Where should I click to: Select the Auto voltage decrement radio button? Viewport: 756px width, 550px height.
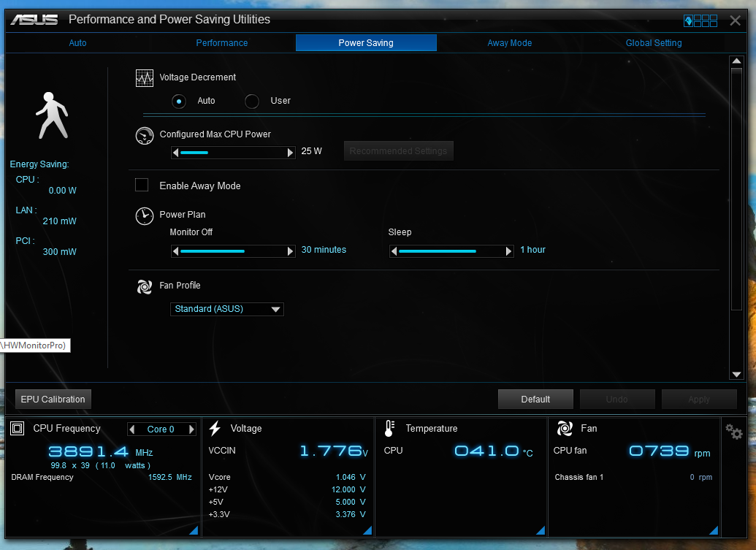[179, 102]
